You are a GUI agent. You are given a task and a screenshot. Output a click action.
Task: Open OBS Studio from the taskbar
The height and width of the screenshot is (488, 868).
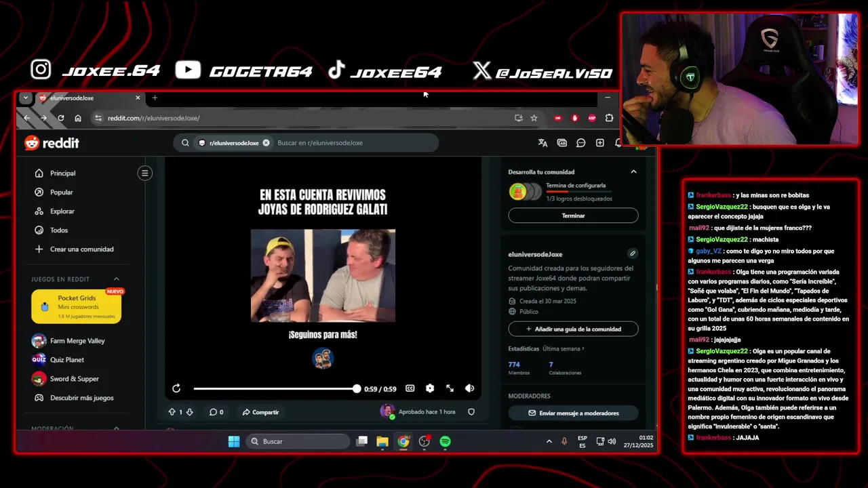(x=425, y=441)
